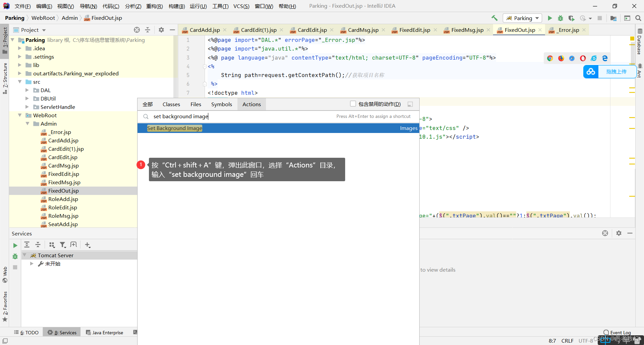Select RoleAdd.jsp in project tree
The height and width of the screenshot is (345, 644).
pos(63,199)
